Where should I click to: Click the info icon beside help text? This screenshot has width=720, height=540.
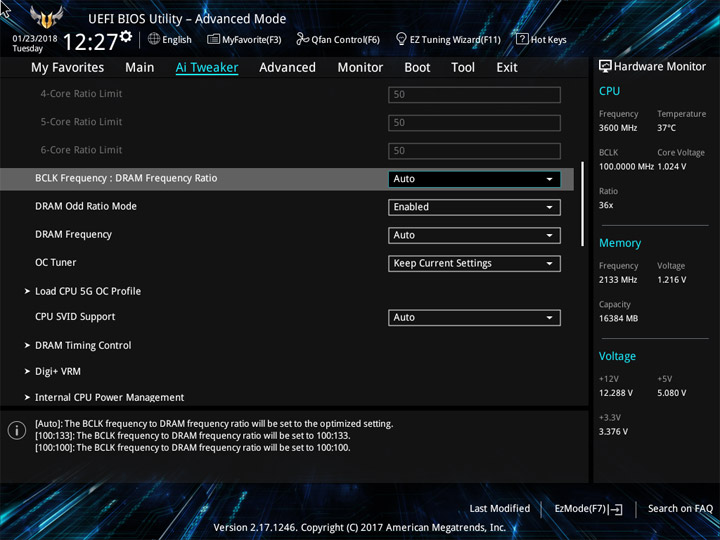pos(17,430)
